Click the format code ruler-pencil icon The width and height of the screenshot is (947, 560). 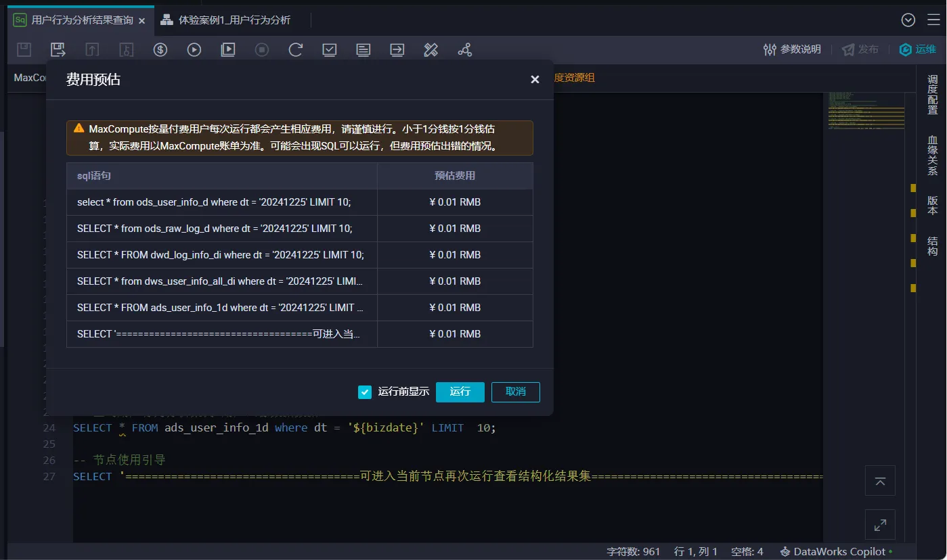point(431,49)
